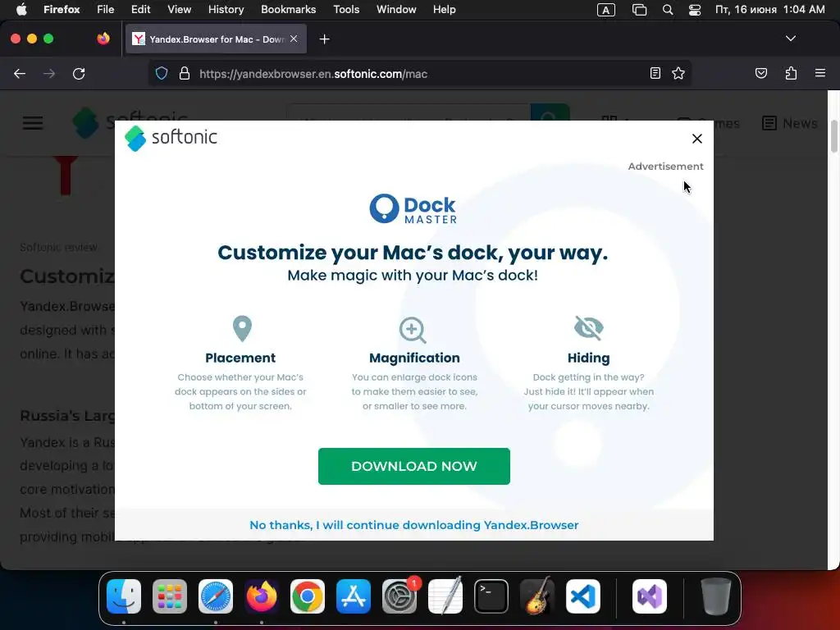Open News section on Softonic page
The image size is (840, 630).
(790, 123)
